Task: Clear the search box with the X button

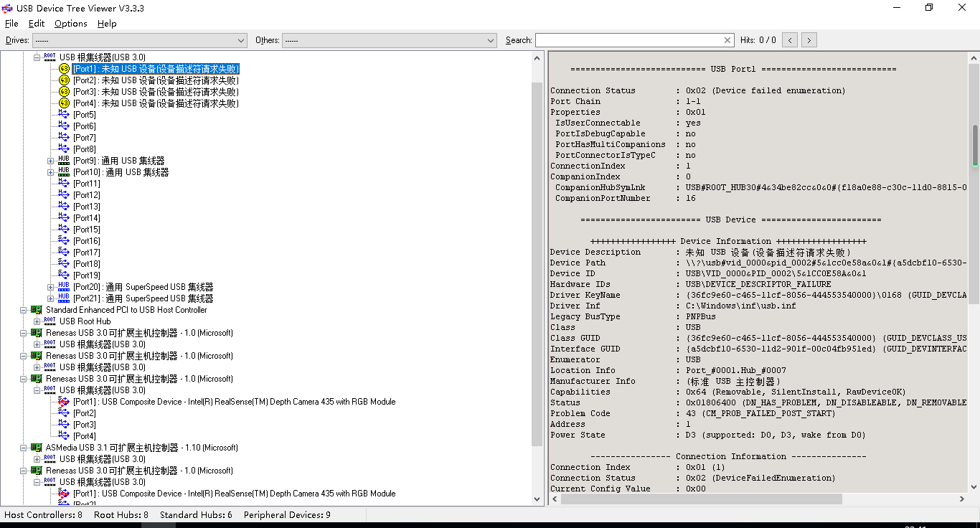Action: point(727,40)
